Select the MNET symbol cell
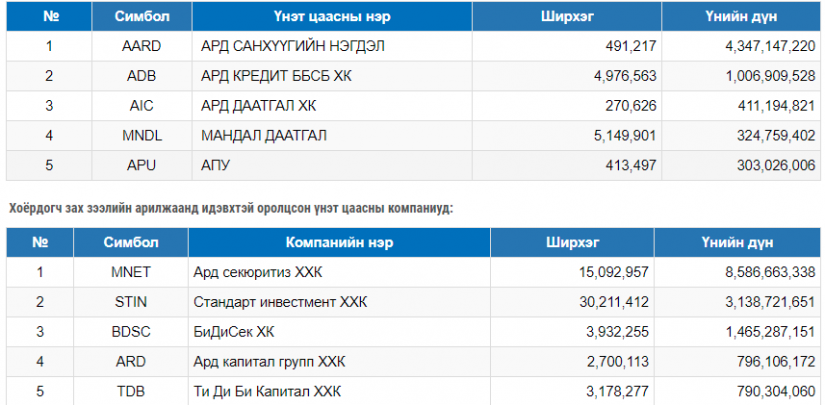 pyautogui.click(x=131, y=272)
